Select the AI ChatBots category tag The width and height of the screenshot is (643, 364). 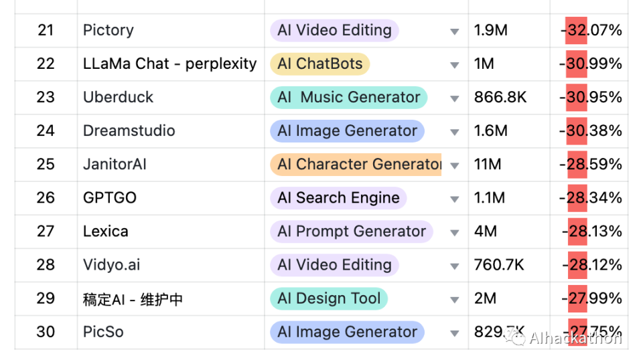click(319, 64)
